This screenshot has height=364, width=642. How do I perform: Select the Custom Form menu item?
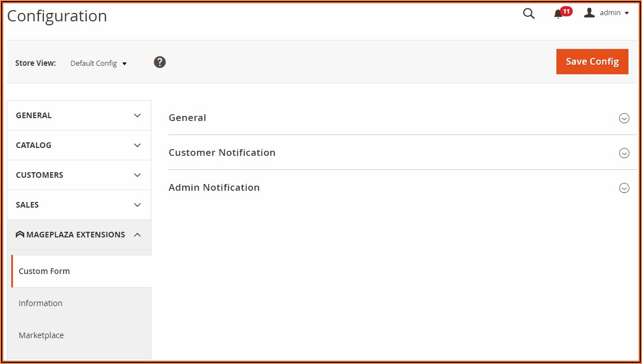tap(44, 271)
